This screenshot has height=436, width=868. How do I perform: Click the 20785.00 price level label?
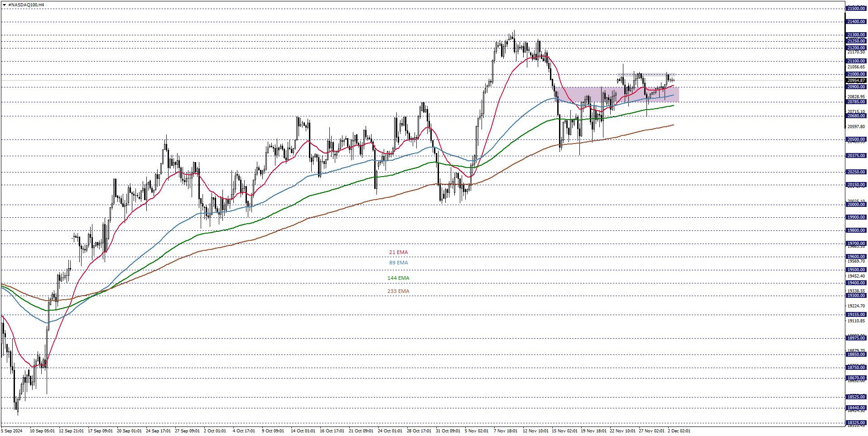pos(856,102)
